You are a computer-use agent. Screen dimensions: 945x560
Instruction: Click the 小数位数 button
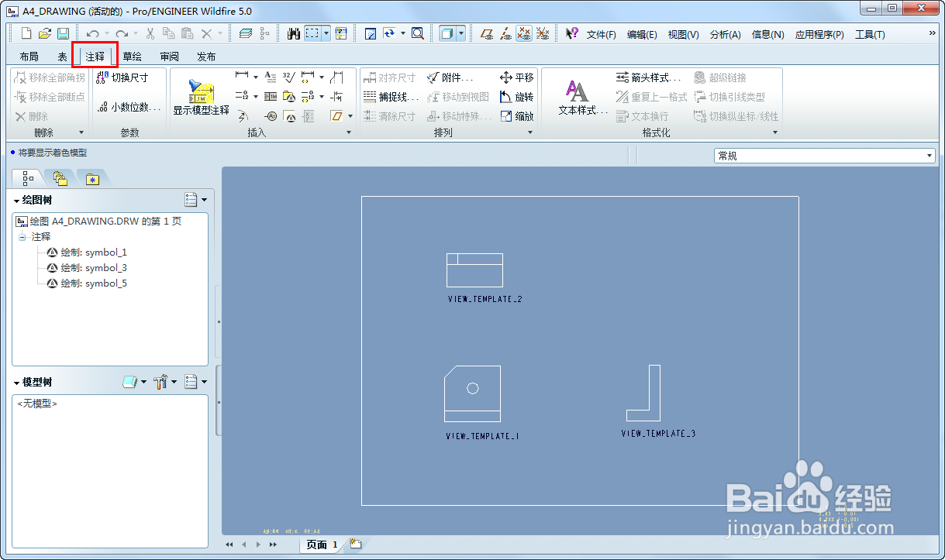click(x=129, y=108)
